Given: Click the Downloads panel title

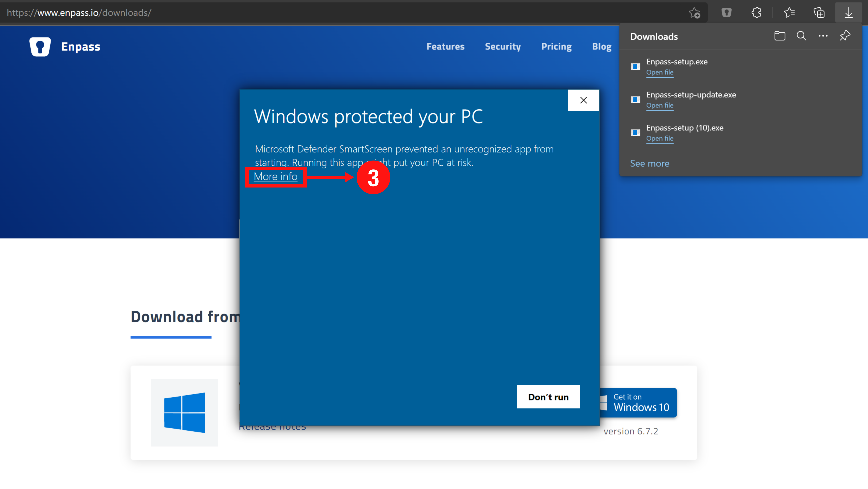Looking at the screenshot, I should (654, 36).
